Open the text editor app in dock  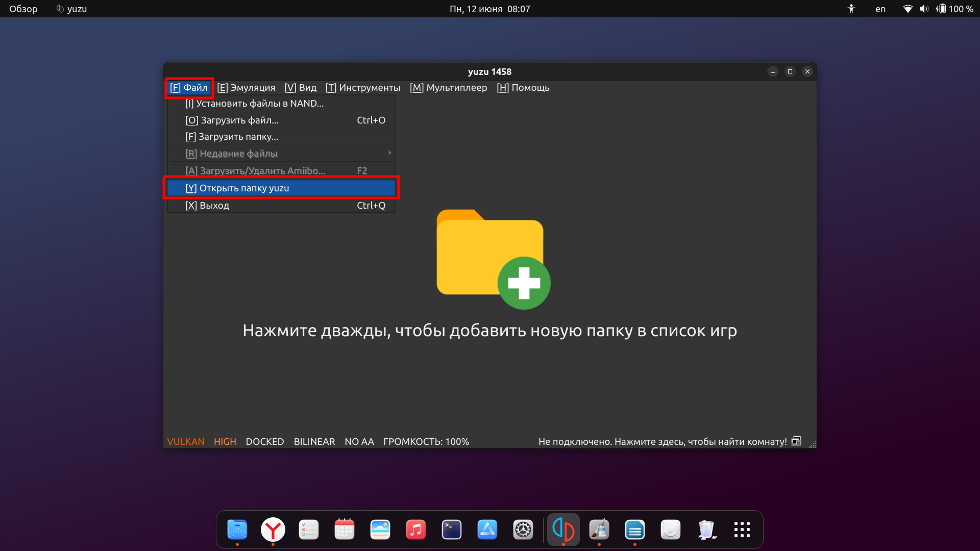tap(635, 530)
